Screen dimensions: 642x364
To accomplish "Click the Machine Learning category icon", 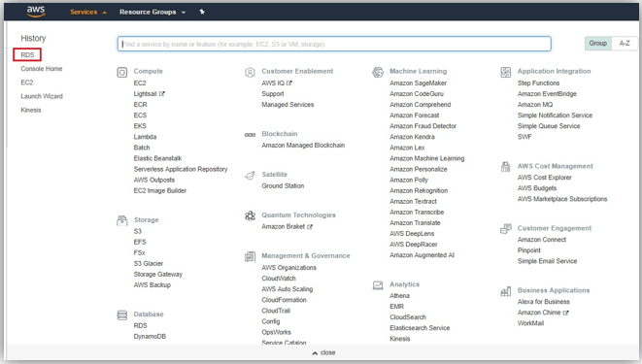I will click(378, 73).
